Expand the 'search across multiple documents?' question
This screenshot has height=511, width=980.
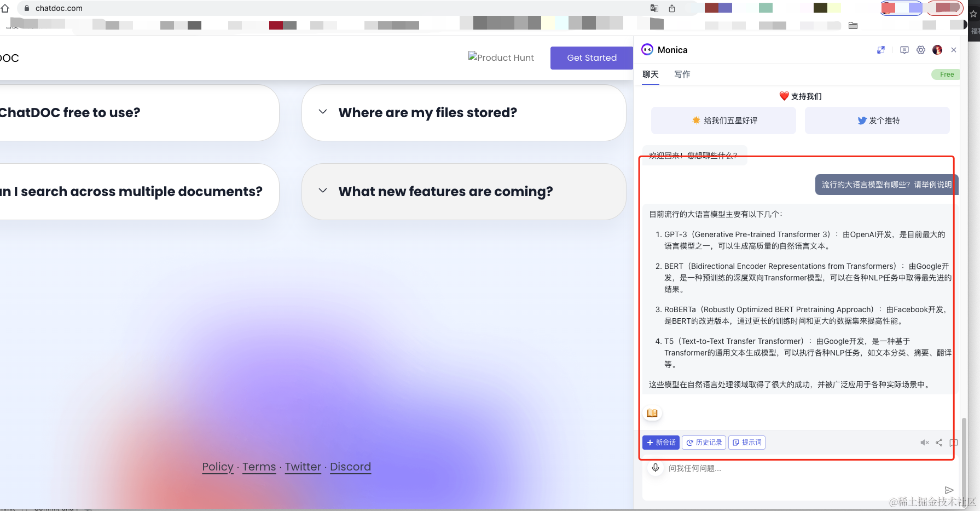(139, 192)
